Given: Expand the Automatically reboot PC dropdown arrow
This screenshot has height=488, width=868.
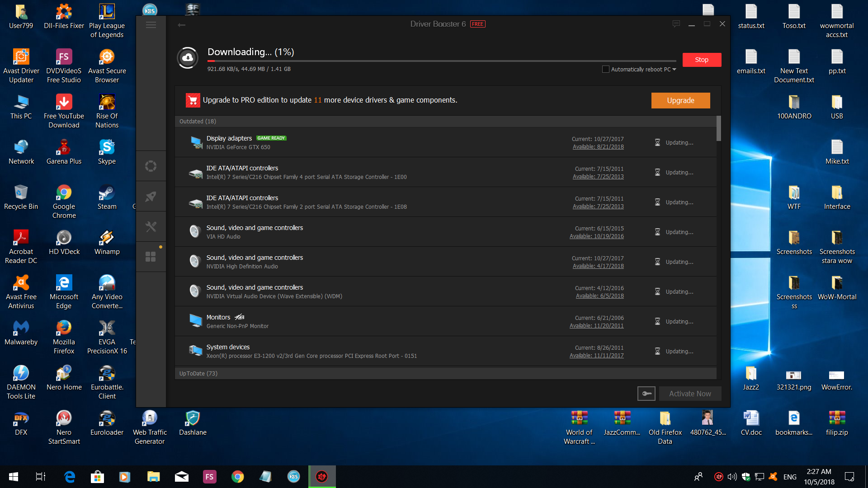Looking at the screenshot, I should (675, 69).
